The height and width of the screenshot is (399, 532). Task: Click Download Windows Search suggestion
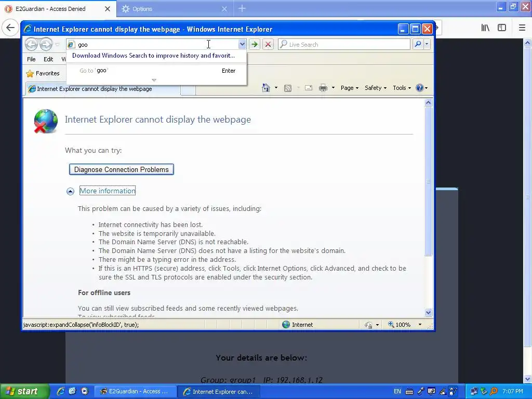pyautogui.click(x=153, y=56)
